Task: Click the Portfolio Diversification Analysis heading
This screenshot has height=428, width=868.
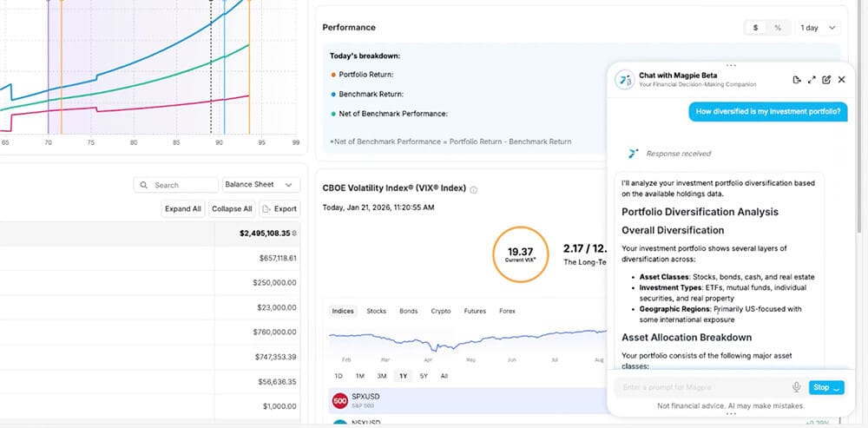Action: (700, 212)
